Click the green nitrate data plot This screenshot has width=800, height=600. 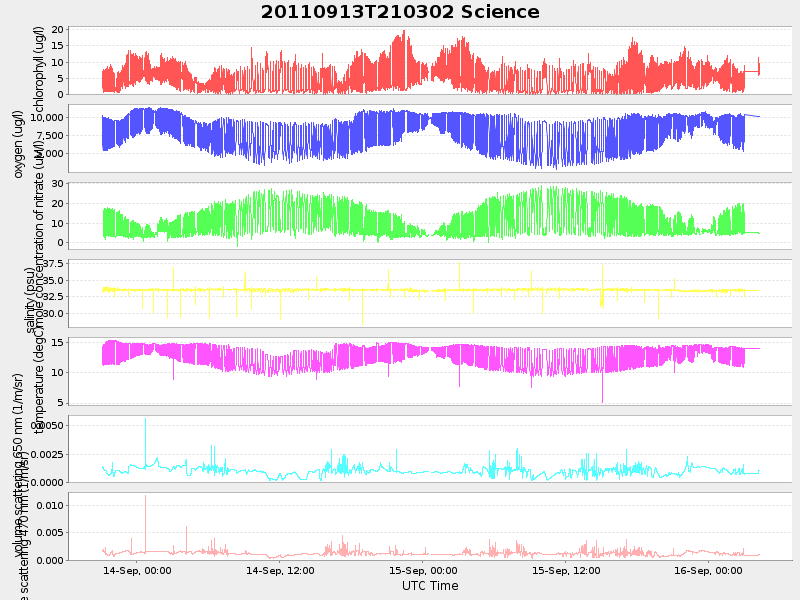[430, 216]
